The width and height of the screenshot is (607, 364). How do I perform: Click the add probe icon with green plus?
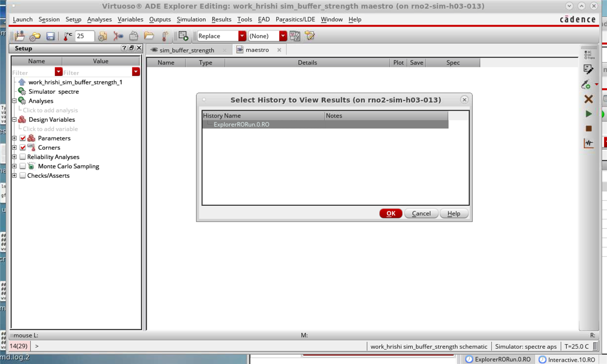pyautogui.click(x=587, y=85)
